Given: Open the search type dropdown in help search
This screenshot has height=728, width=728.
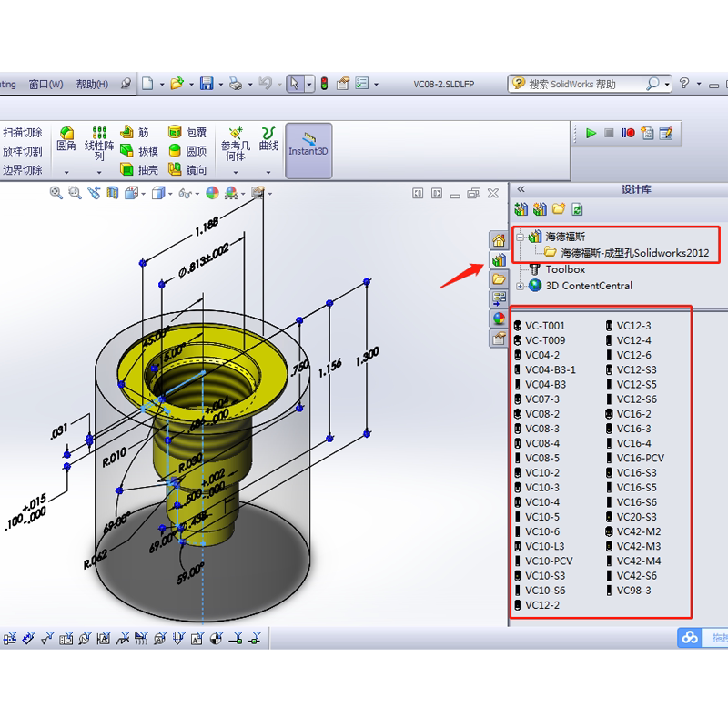Looking at the screenshot, I should [667, 85].
